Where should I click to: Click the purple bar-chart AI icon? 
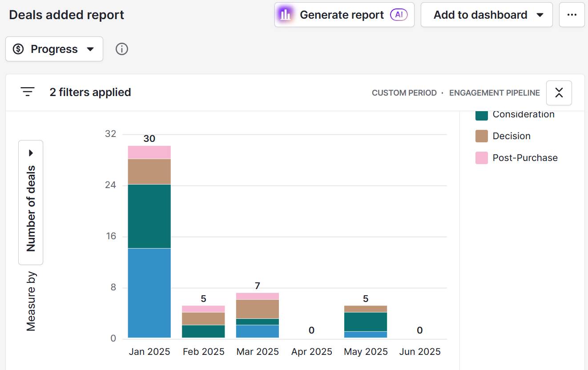(x=285, y=15)
